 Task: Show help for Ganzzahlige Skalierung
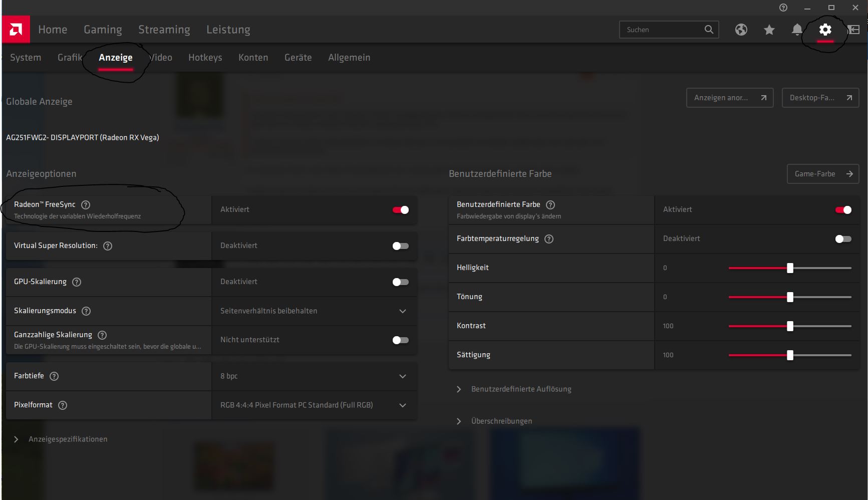point(102,335)
